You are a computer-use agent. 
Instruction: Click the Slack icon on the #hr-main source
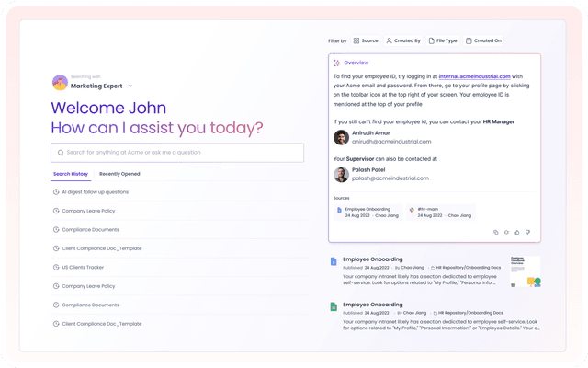(412, 210)
